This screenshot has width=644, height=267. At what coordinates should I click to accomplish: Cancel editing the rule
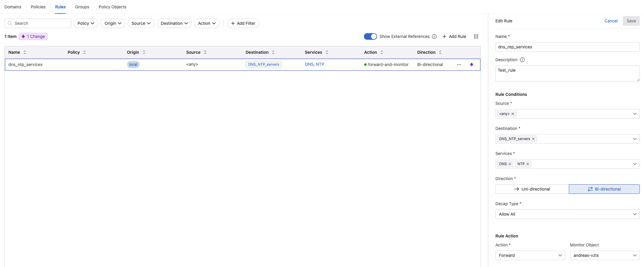[611, 21]
